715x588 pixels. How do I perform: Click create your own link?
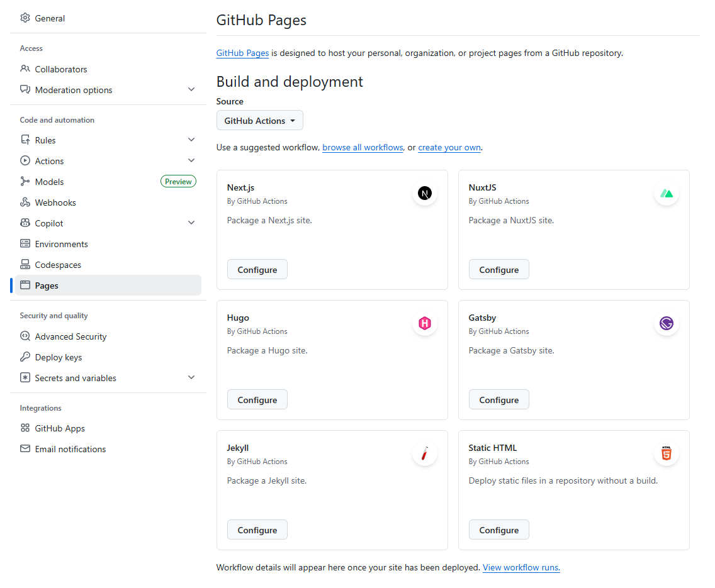(x=449, y=147)
